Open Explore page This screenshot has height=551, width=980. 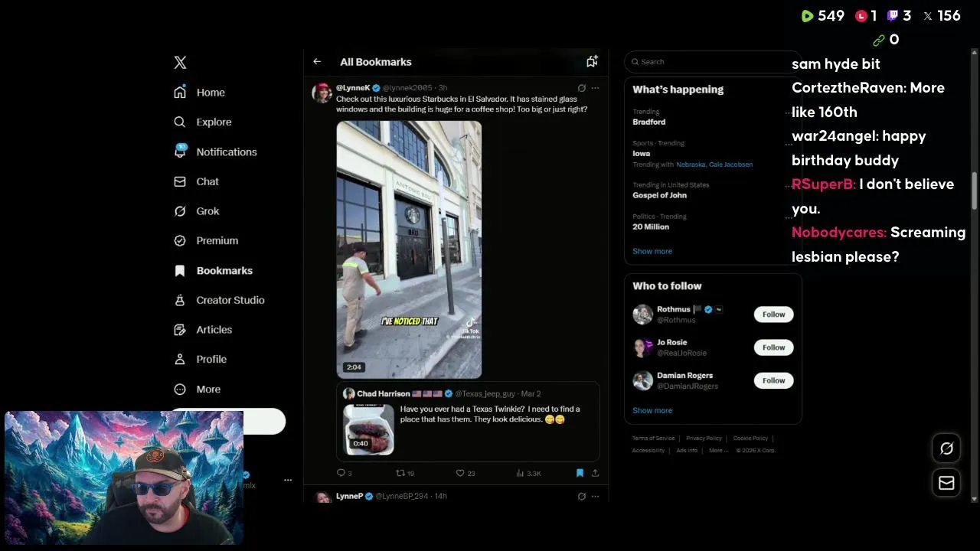tap(202, 122)
